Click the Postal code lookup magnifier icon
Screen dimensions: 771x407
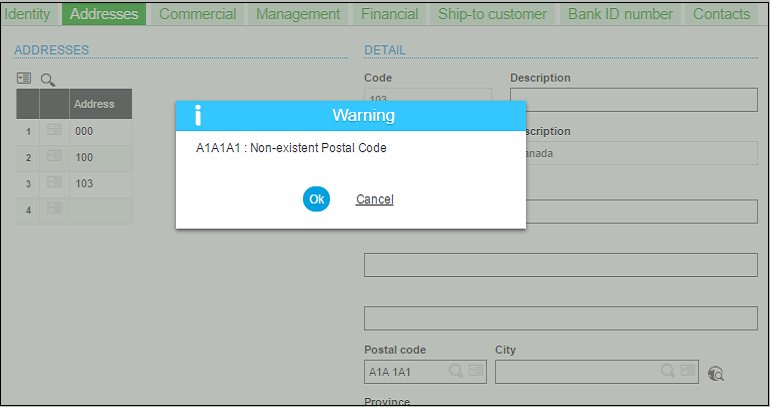click(x=456, y=371)
